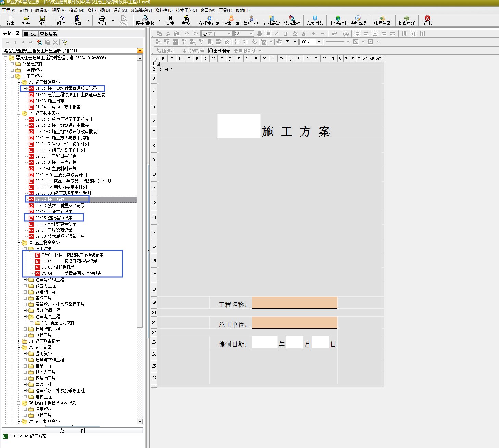Click the 信息 info toolbar icon
499x448 pixels.
click(x=77, y=20)
